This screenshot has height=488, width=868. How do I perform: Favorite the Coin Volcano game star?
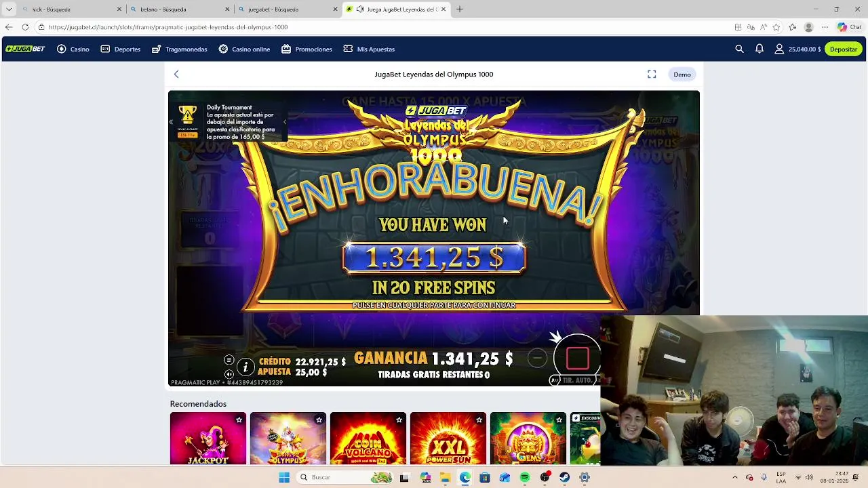click(399, 420)
